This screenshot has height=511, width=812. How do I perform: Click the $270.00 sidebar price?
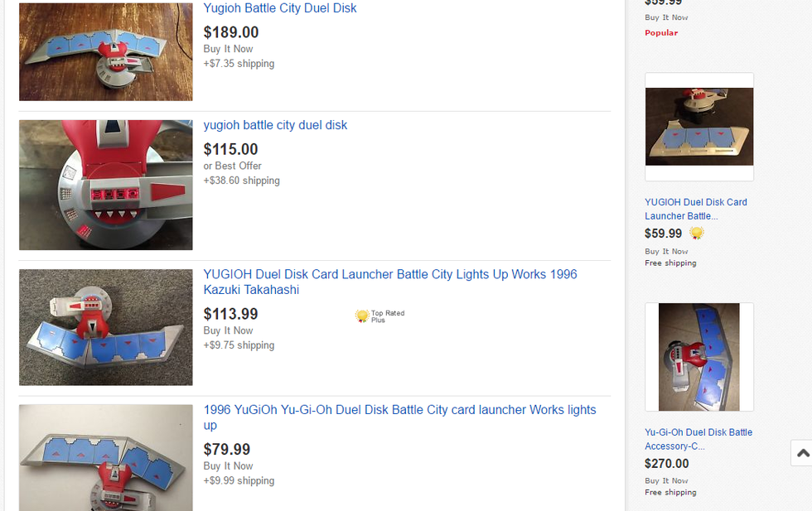[x=667, y=464]
